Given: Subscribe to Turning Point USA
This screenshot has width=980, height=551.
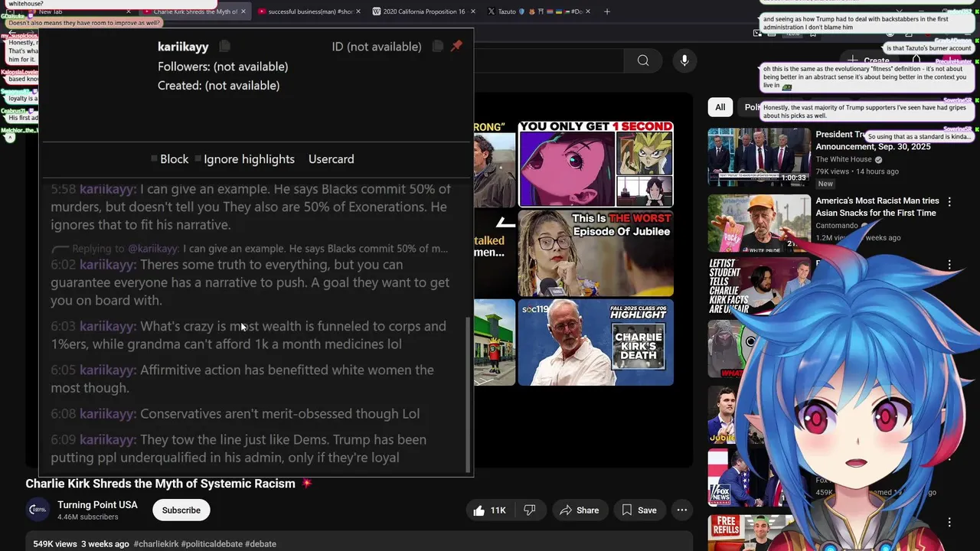Looking at the screenshot, I should tap(181, 510).
